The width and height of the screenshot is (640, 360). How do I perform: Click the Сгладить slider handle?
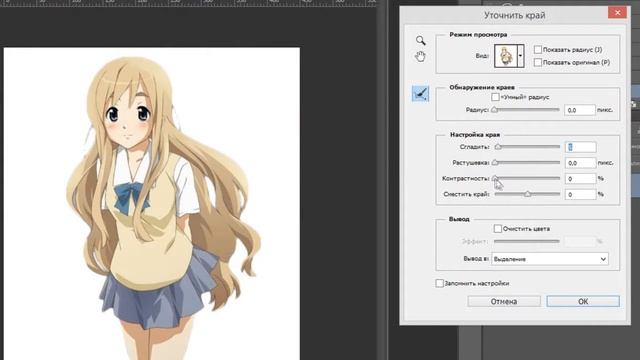[x=498, y=147]
